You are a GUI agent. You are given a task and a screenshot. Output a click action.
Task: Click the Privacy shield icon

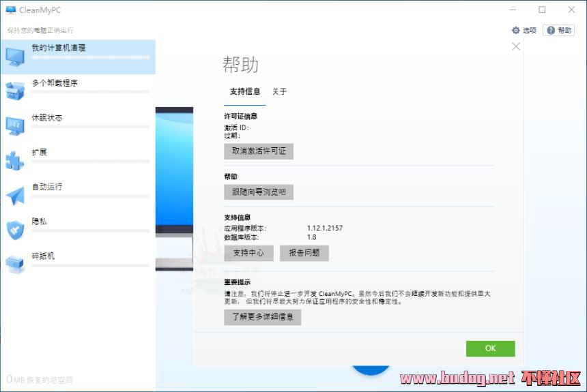15,230
